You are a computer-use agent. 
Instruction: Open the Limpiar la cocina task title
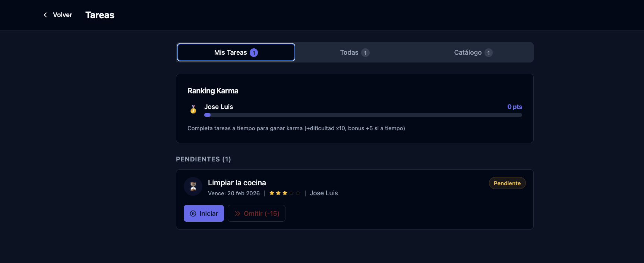(237, 183)
